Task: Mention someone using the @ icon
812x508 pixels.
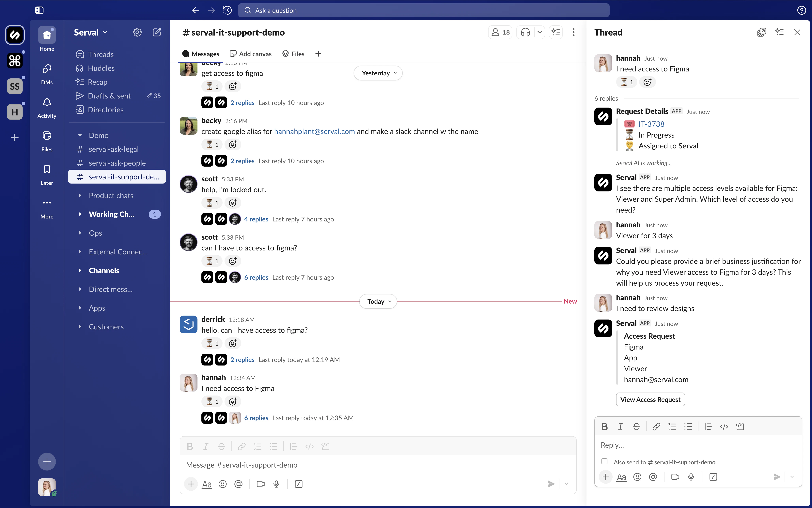Action: [238, 484]
